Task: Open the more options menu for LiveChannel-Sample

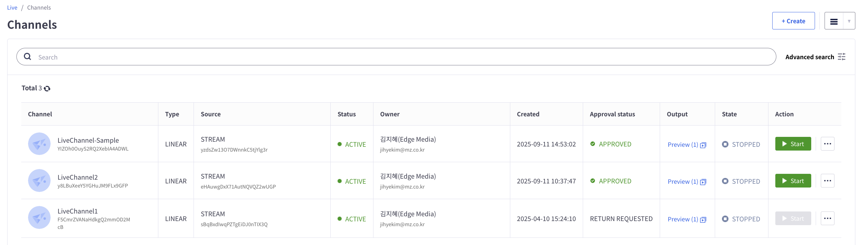Action: pyautogui.click(x=827, y=144)
